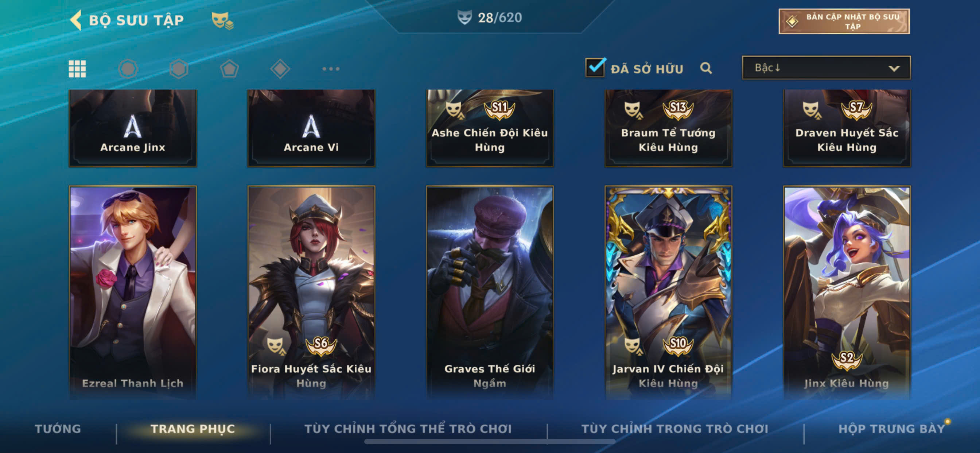Expand sort options with the chevron arrow
This screenshot has width=980, height=453.
894,69
